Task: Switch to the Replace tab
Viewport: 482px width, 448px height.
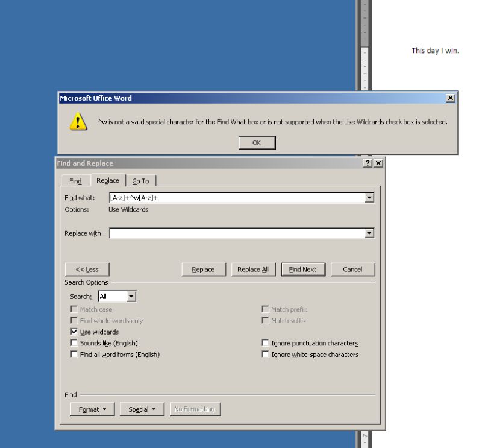Action: (x=108, y=180)
